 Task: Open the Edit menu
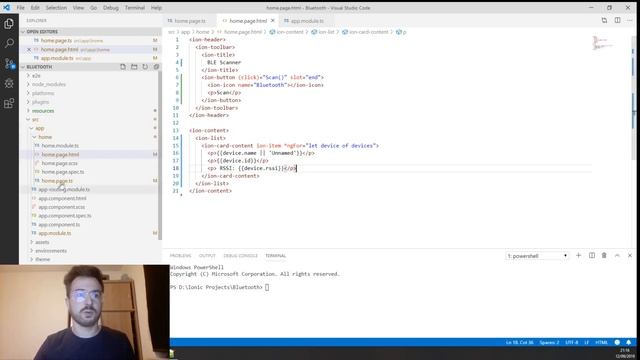[35, 8]
